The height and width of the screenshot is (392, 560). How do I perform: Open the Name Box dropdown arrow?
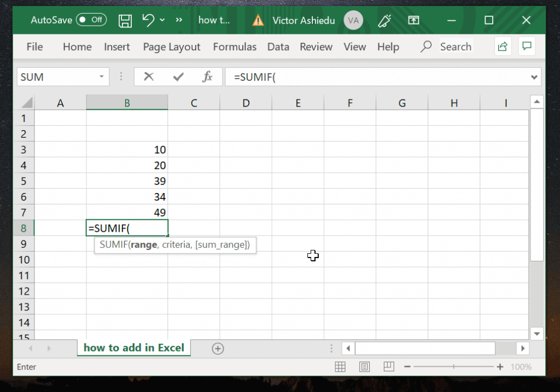(101, 77)
